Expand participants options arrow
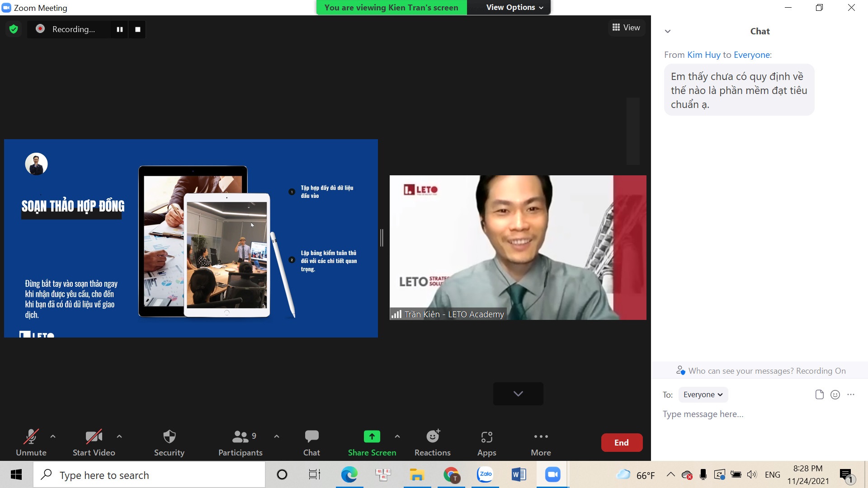This screenshot has height=488, width=868. pyautogui.click(x=277, y=436)
